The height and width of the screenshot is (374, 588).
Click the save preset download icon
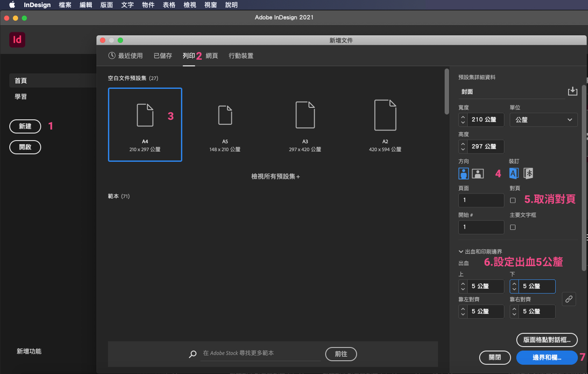tap(573, 91)
